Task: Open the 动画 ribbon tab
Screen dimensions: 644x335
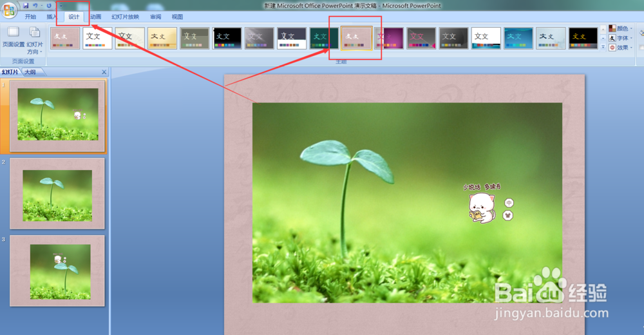Action: click(x=96, y=17)
